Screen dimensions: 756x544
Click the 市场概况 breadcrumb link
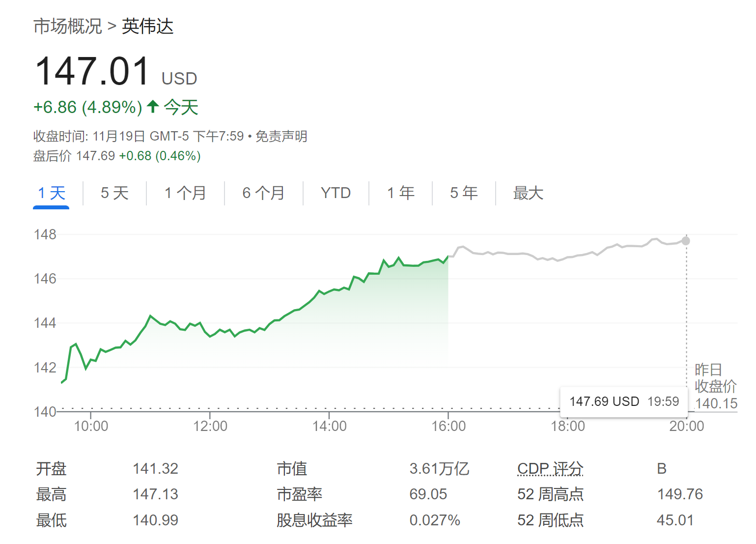[x=67, y=26]
